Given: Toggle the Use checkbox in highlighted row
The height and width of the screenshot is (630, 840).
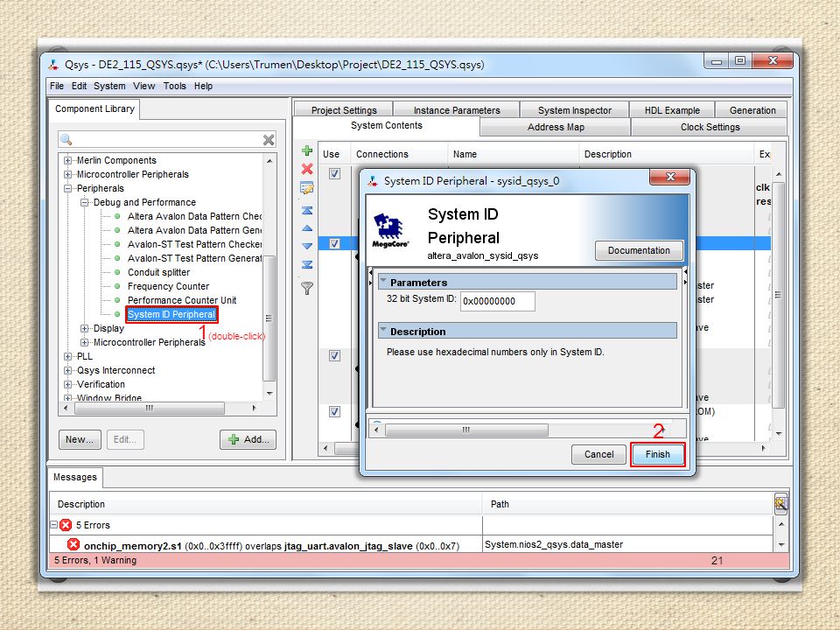Looking at the screenshot, I should (335, 244).
